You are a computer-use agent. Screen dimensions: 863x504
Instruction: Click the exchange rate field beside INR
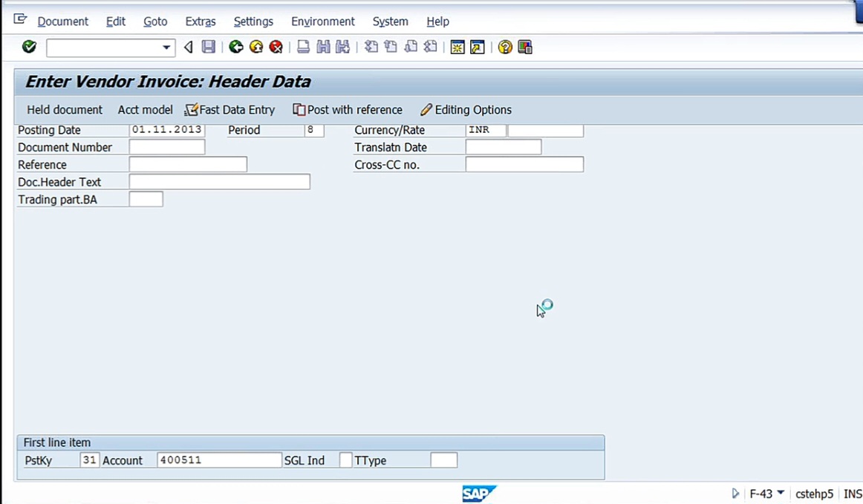coord(545,130)
